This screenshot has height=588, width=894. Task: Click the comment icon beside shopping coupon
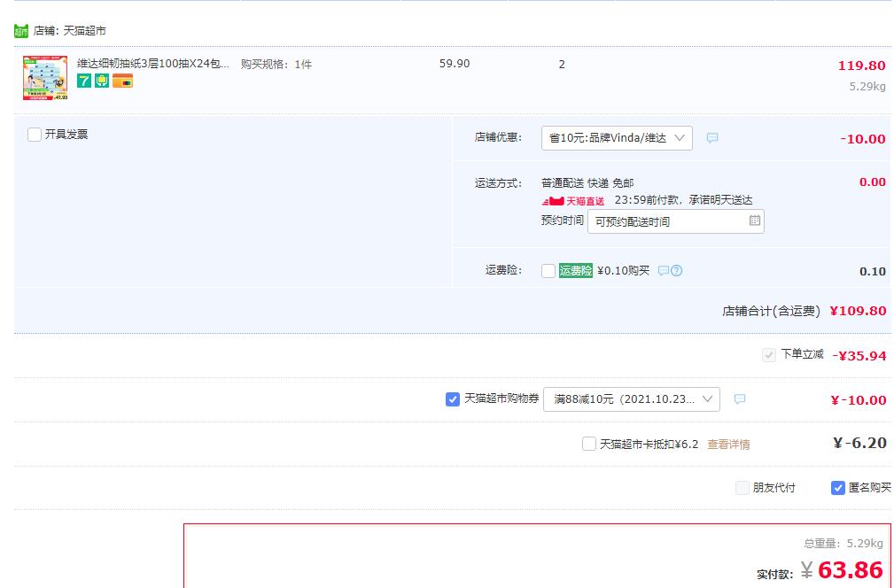[740, 399]
